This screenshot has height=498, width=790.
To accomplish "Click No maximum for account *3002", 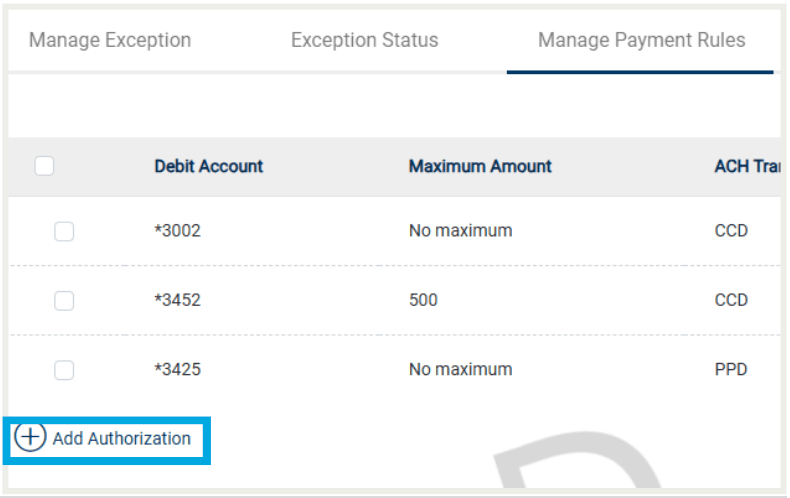I will [460, 231].
